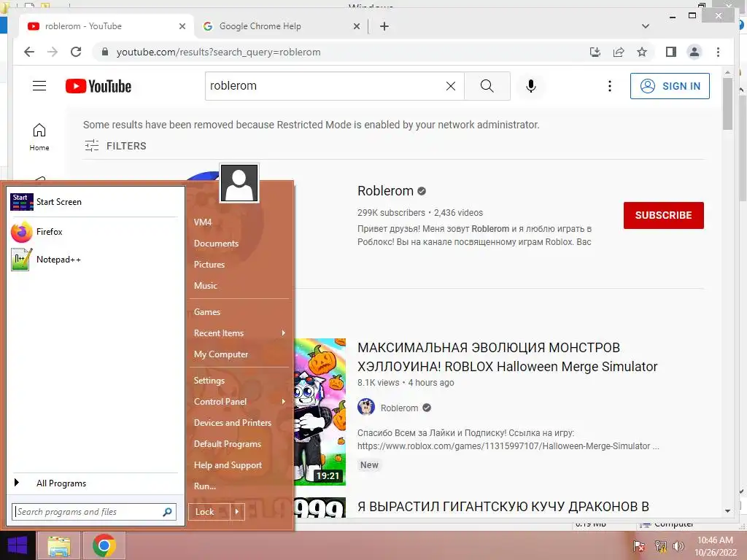This screenshot has width=747, height=560.
Task: Open File Explorer from taskbar
Action: [59, 546]
